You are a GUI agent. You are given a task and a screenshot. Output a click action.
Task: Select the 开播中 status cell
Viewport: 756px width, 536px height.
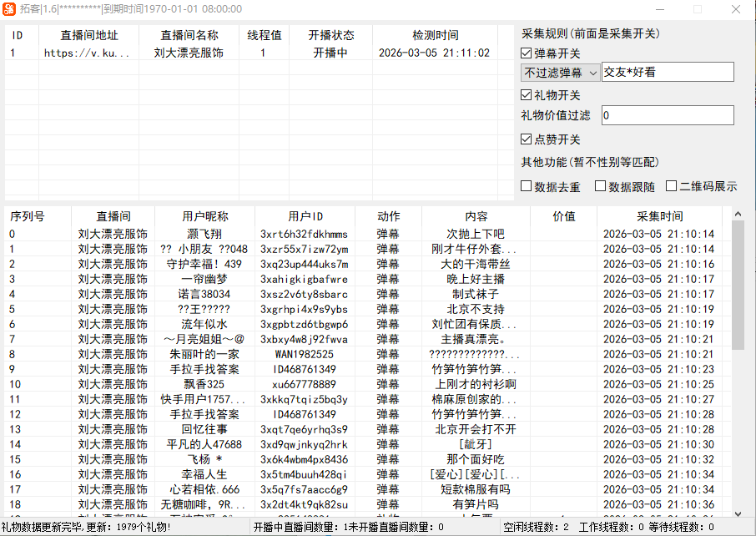[330, 52]
